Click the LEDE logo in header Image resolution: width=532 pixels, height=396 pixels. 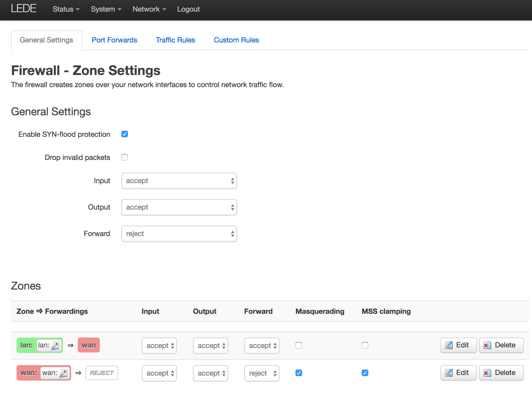tap(24, 9)
